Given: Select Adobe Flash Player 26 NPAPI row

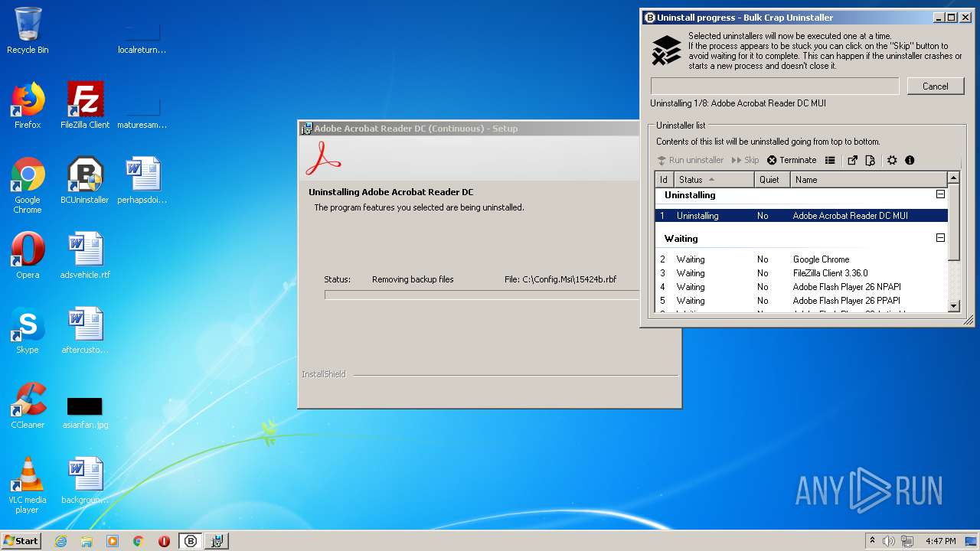Looking at the screenshot, I should (802, 287).
